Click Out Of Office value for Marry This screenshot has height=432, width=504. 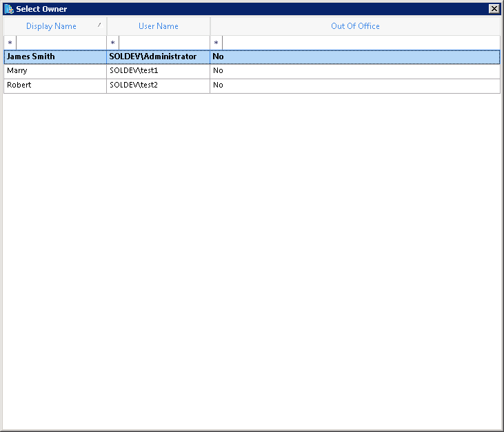pyautogui.click(x=355, y=71)
